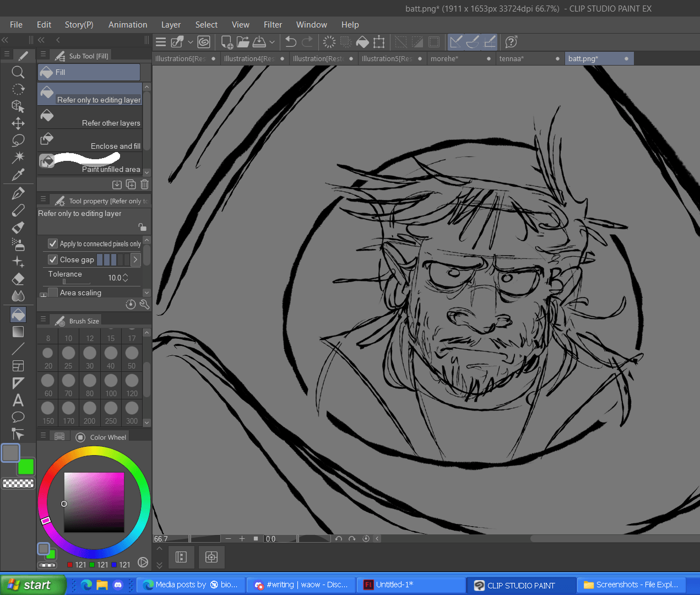Open the save dropdown arrow in toolbar
This screenshot has height=595, width=700.
[272, 42]
